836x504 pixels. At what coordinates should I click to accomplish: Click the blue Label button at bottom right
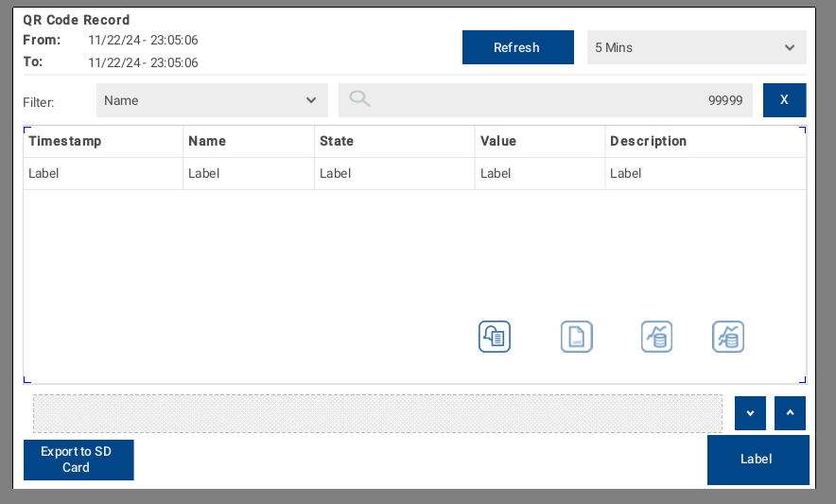point(758,460)
